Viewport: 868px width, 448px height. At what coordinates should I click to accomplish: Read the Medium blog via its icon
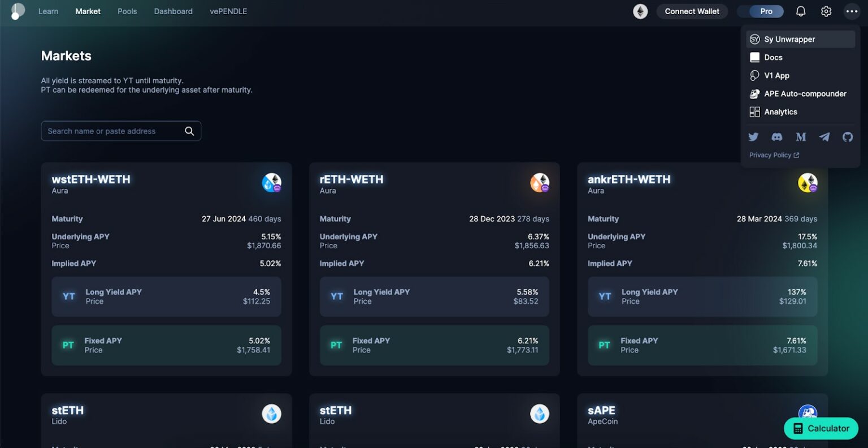[801, 137]
